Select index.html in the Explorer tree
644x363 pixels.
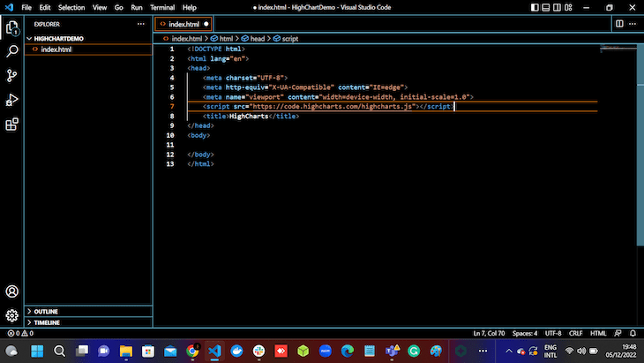56,49
